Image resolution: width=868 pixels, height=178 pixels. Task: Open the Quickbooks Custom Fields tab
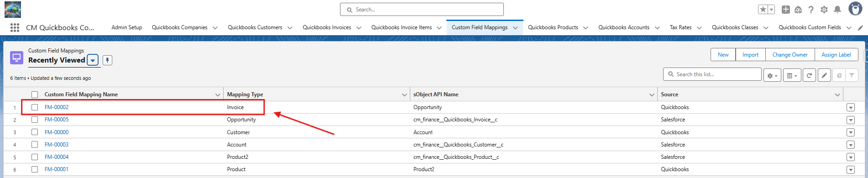810,27
